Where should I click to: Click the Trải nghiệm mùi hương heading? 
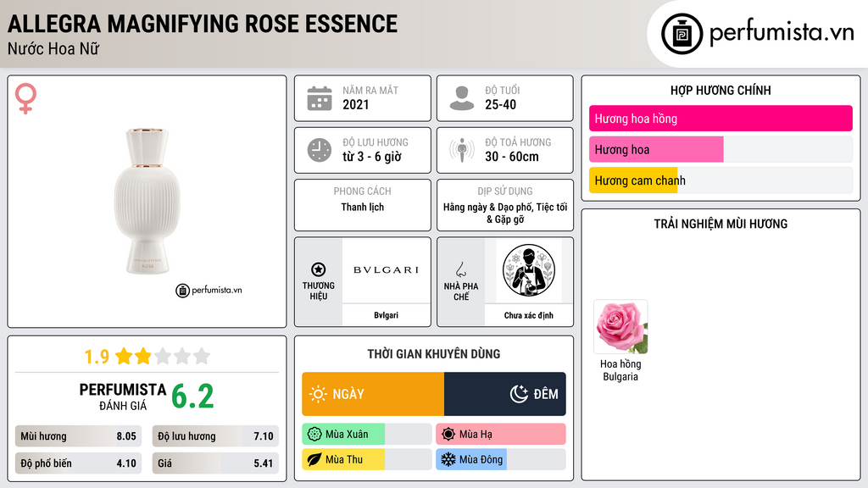pos(721,224)
